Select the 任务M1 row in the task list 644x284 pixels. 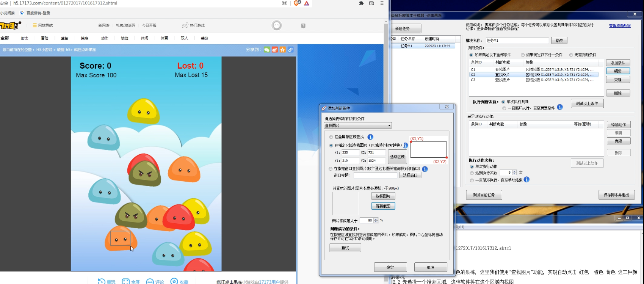pos(423,46)
